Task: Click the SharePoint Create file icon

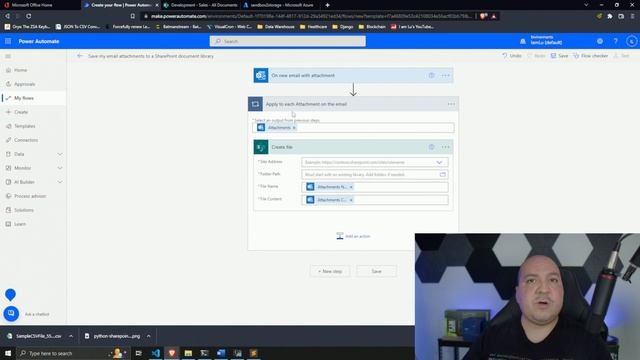Action: coord(261,147)
